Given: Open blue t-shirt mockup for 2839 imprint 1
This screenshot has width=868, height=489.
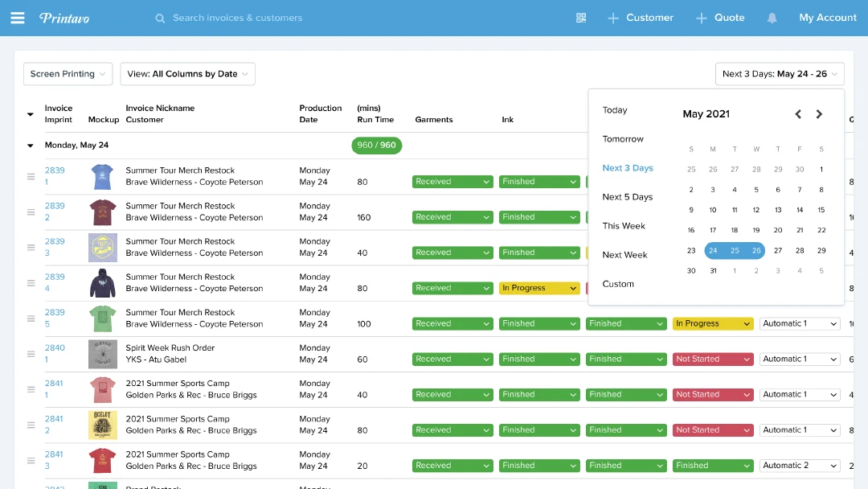Looking at the screenshot, I should coord(102,177).
